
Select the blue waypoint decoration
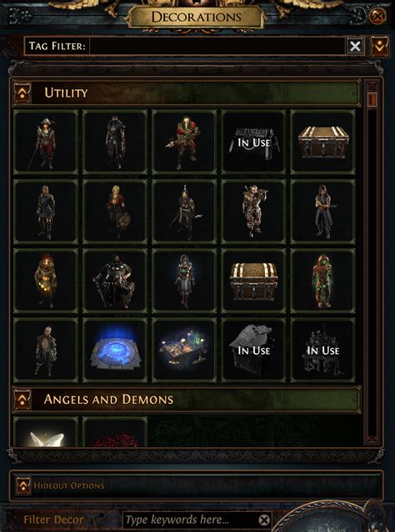[x=115, y=351]
